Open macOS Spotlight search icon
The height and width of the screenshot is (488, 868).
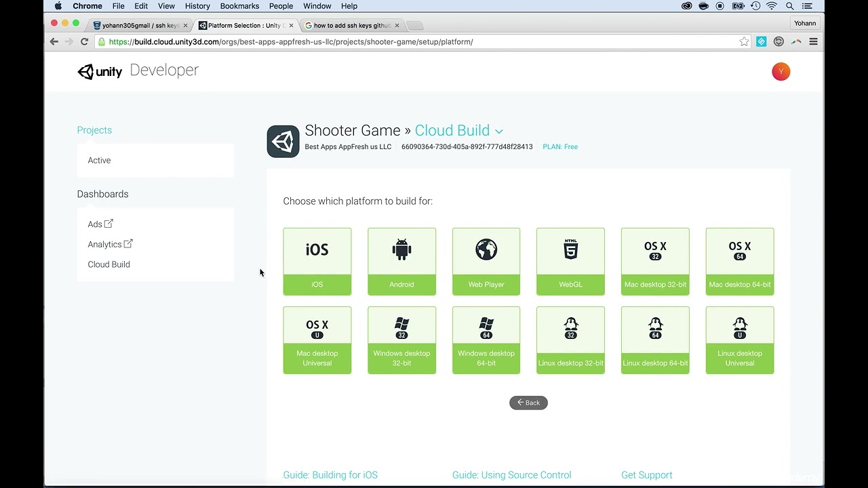tap(789, 6)
